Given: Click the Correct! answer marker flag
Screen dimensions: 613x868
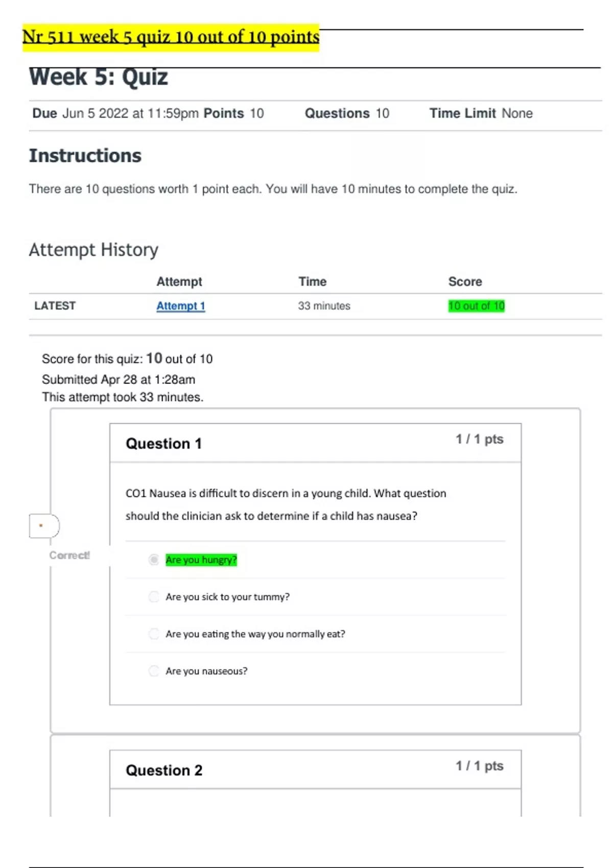Looking at the screenshot, I should click(44, 526).
